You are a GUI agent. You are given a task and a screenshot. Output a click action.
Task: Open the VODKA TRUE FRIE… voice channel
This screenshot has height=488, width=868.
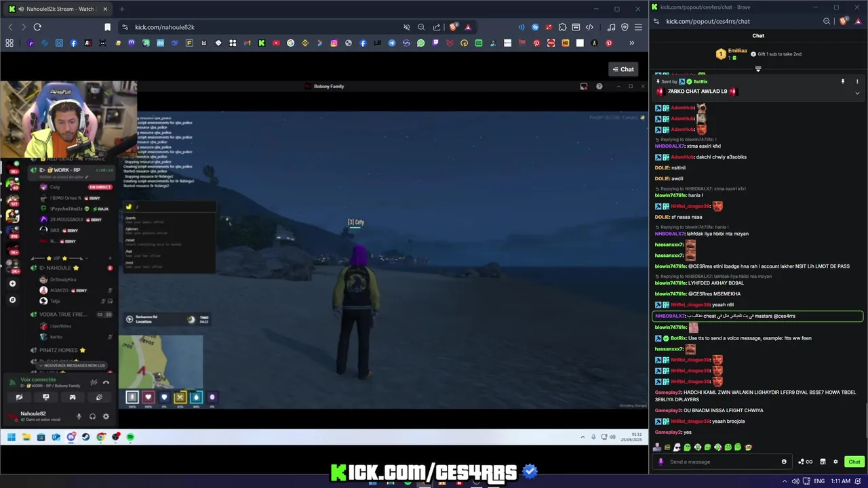[x=72, y=314]
